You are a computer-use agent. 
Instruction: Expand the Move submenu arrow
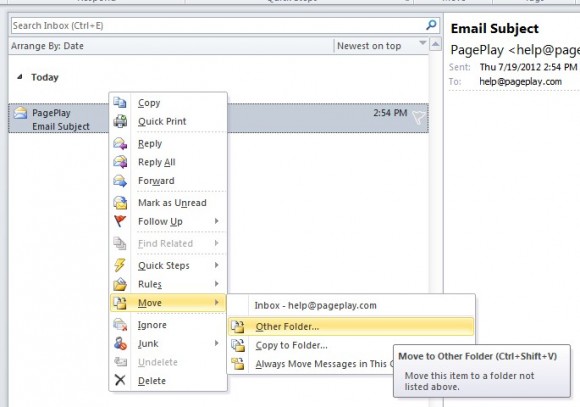point(217,302)
